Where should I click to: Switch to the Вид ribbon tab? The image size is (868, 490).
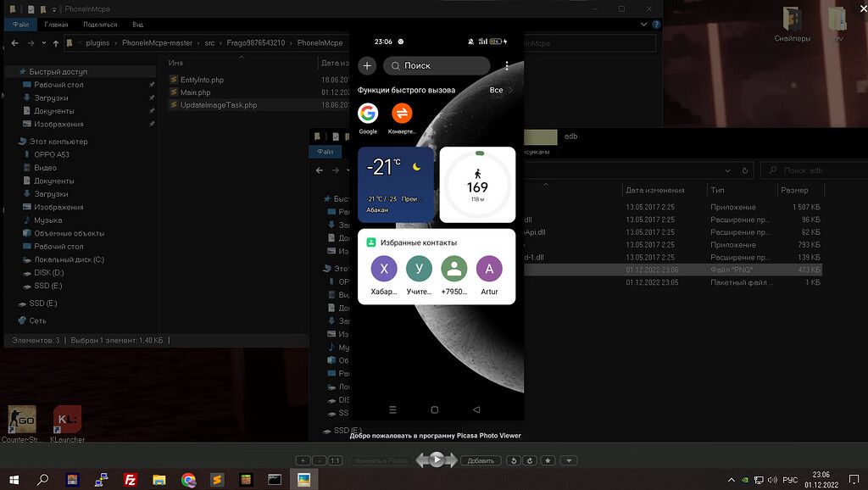point(137,25)
